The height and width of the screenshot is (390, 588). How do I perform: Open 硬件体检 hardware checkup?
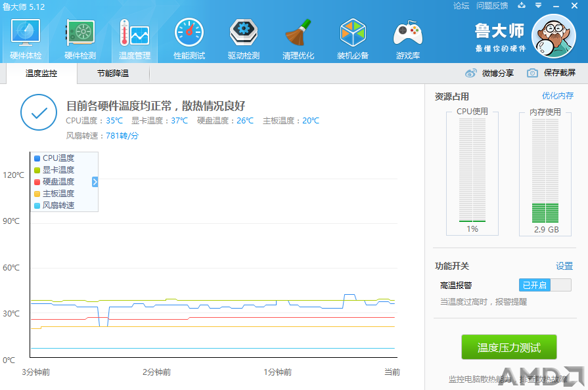(26, 39)
